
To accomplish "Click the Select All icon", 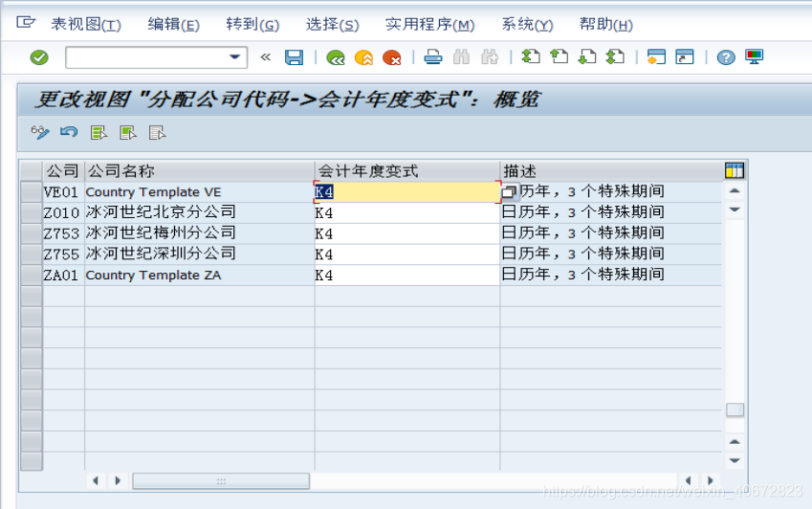I will click(99, 133).
